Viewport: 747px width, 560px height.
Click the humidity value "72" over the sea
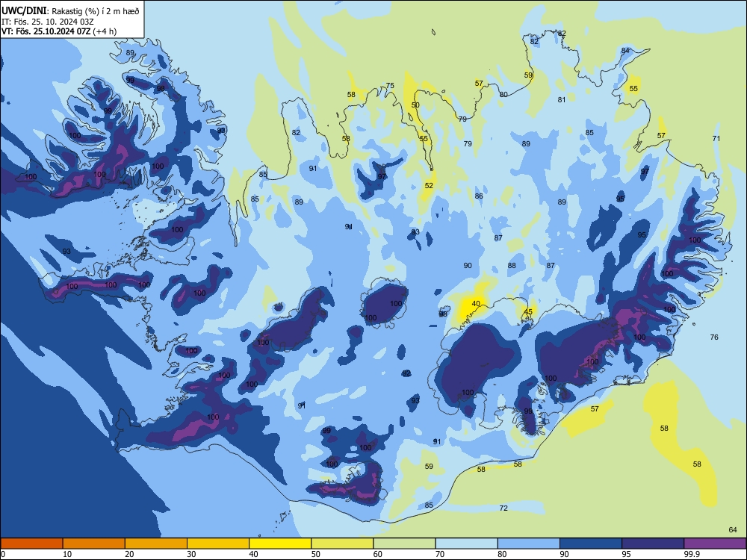[x=503, y=508]
